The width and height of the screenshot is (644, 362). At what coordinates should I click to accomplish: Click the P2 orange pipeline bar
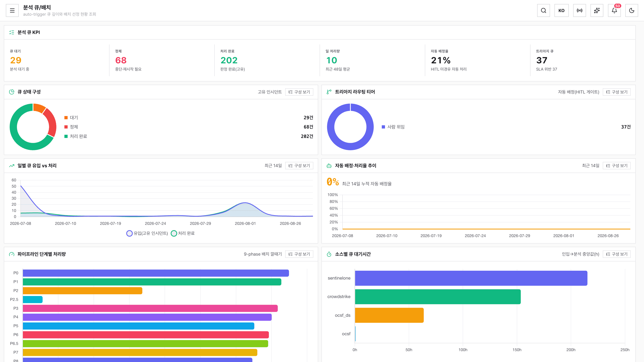(x=83, y=291)
